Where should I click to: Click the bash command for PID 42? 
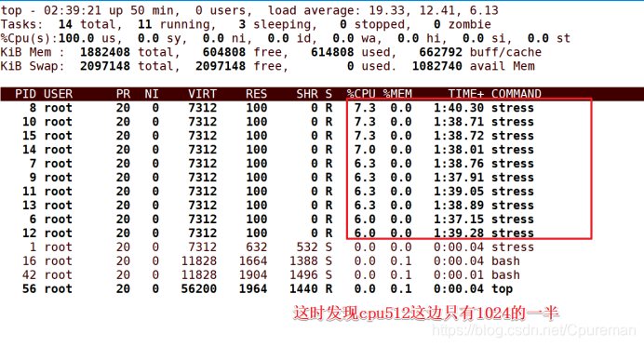tap(505, 275)
